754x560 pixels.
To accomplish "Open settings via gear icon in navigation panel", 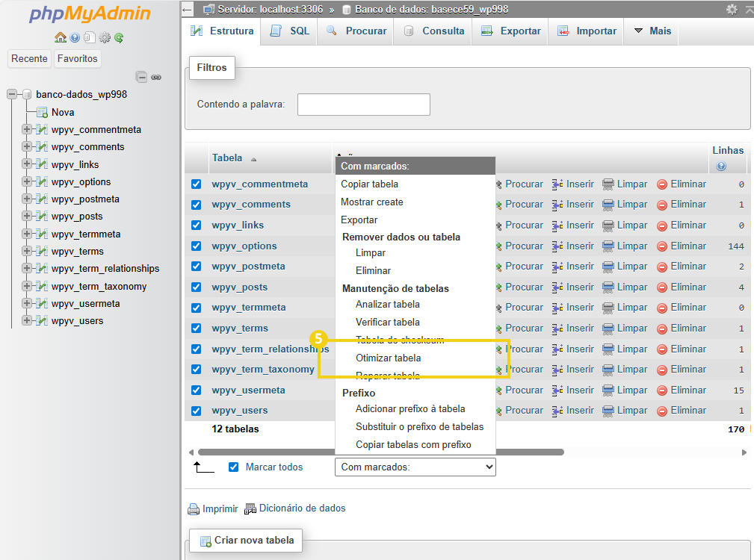I will point(105,37).
